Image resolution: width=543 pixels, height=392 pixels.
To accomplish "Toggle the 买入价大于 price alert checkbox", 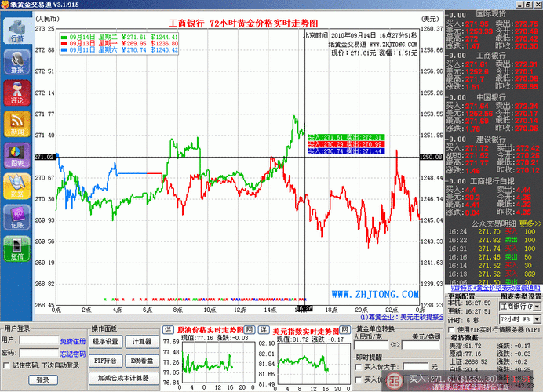I will (359, 366).
